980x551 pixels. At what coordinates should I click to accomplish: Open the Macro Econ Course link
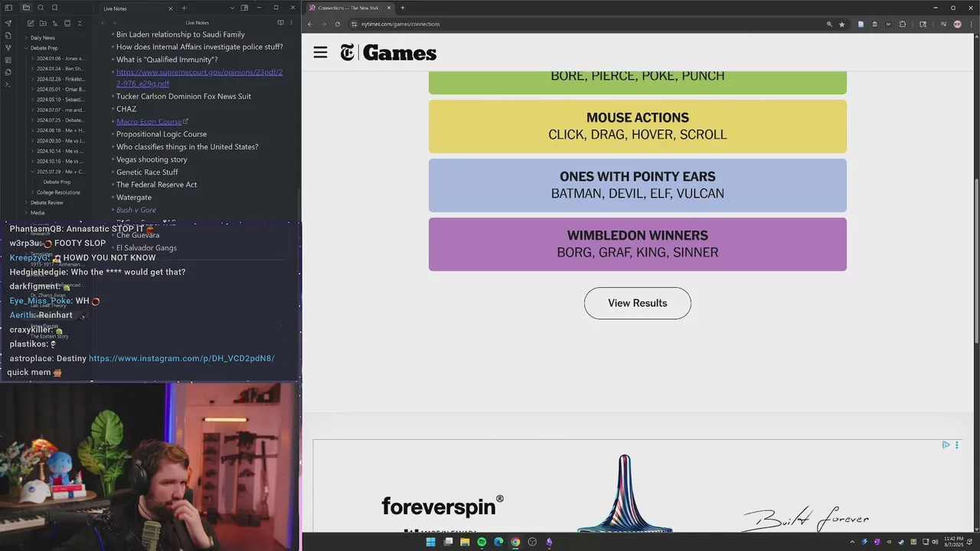tap(149, 122)
